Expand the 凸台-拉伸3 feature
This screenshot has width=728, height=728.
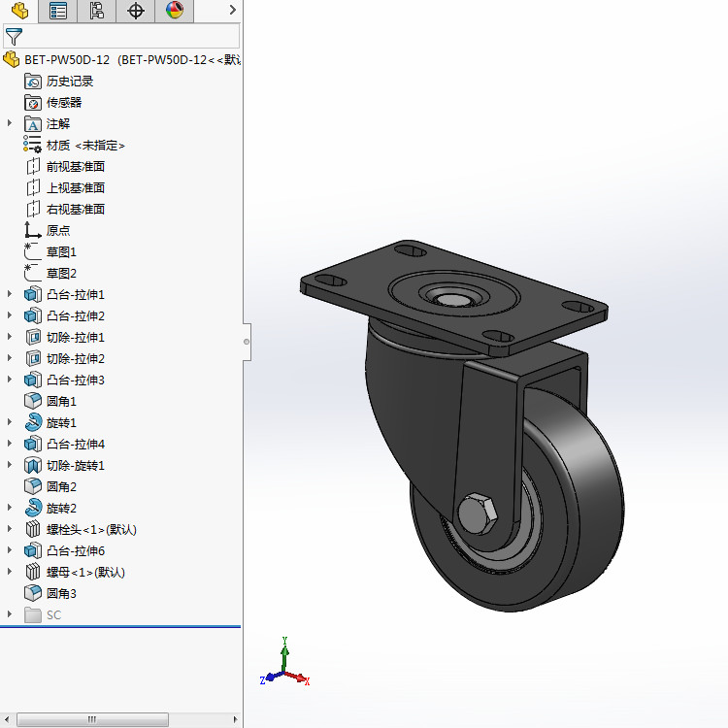[x=10, y=380]
